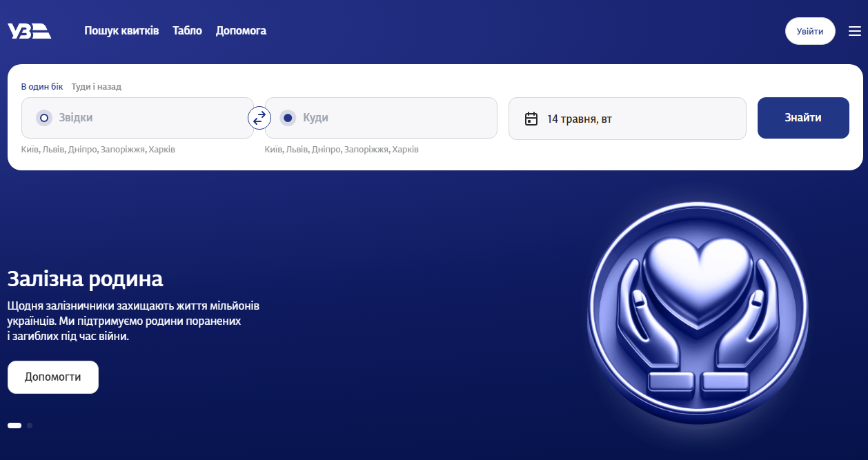Click the 'Знайти' search button
The image size is (868, 460).
802,118
